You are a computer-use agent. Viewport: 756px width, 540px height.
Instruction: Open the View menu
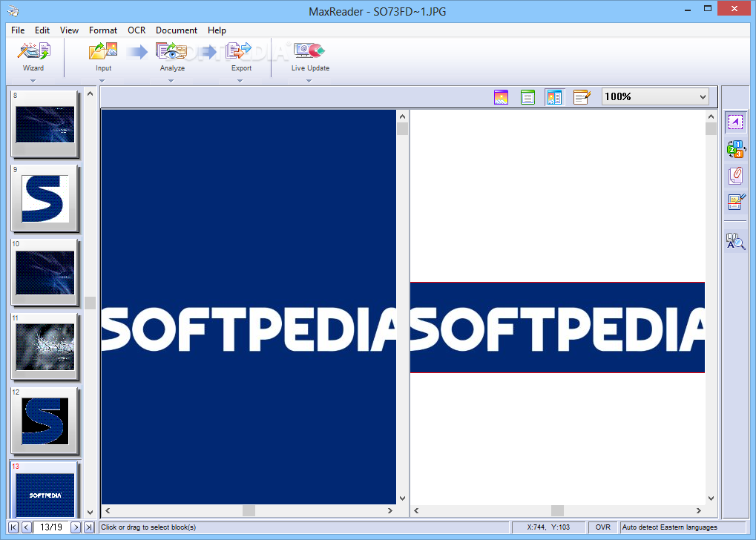[69, 30]
